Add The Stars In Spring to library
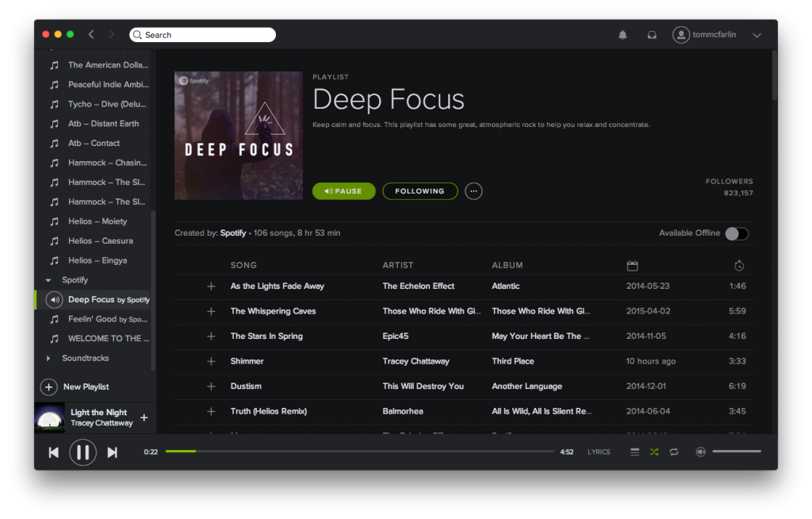This screenshot has width=812, height=519. (x=211, y=336)
